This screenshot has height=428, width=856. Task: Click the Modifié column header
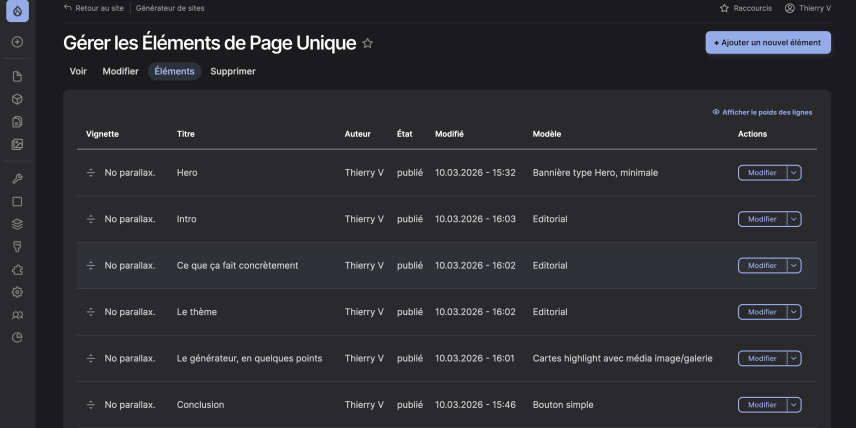tap(449, 134)
